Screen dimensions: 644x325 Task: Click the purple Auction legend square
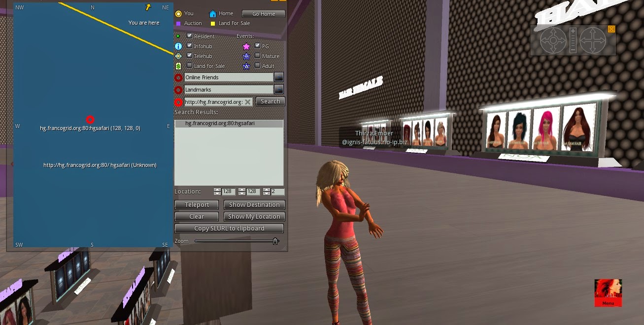(178, 23)
